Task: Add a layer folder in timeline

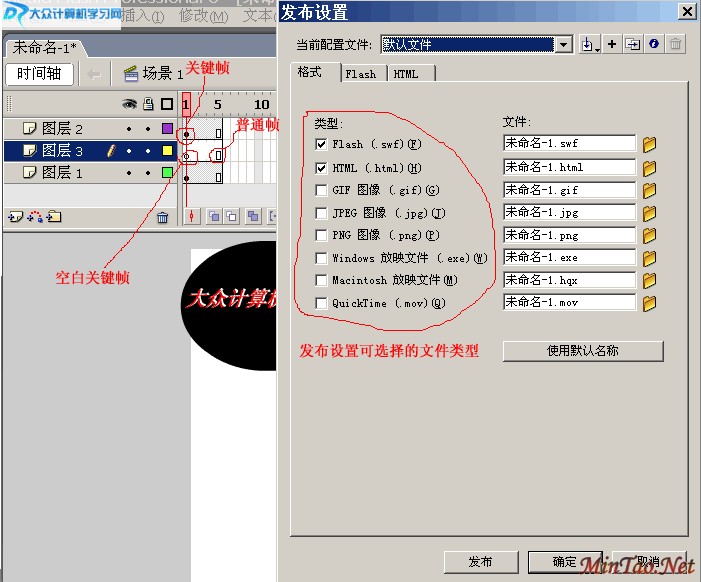Action: 54,216
